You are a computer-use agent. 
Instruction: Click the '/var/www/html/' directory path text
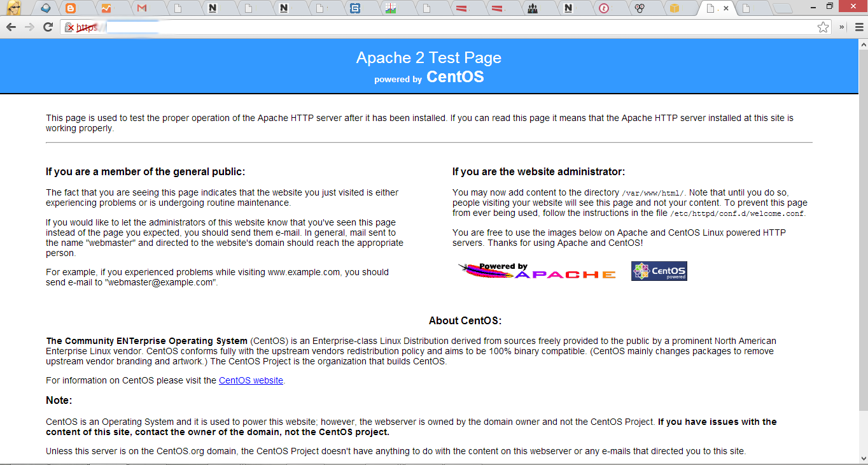click(x=653, y=193)
